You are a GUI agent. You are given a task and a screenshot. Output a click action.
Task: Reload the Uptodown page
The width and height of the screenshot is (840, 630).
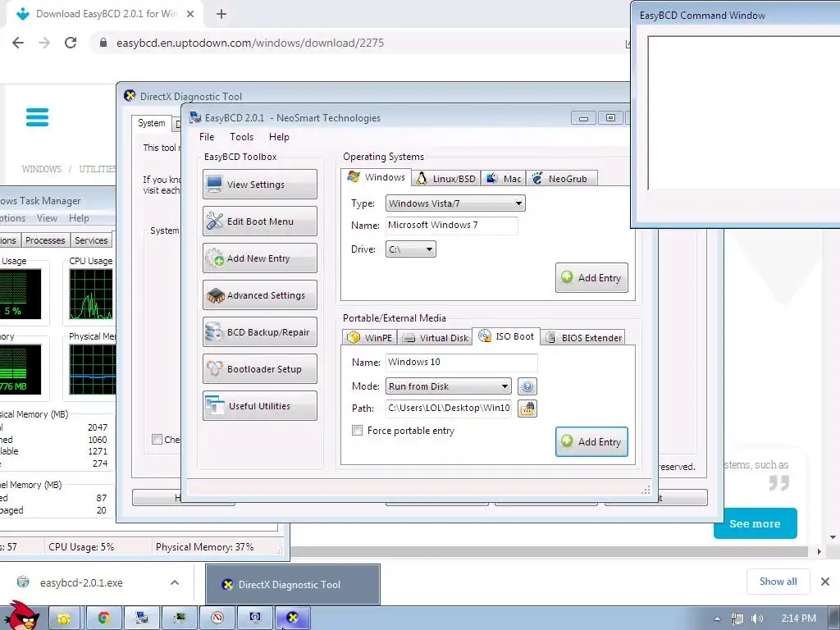coord(71,43)
